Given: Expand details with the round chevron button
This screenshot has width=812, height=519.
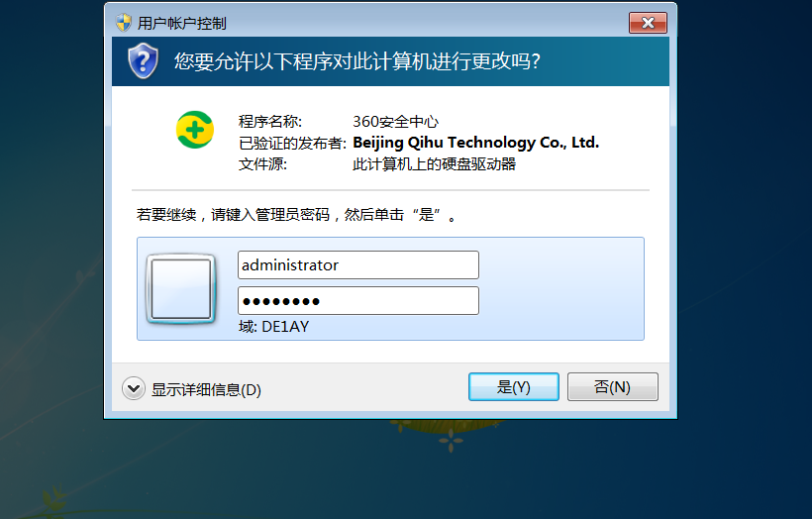Looking at the screenshot, I should pos(134,388).
